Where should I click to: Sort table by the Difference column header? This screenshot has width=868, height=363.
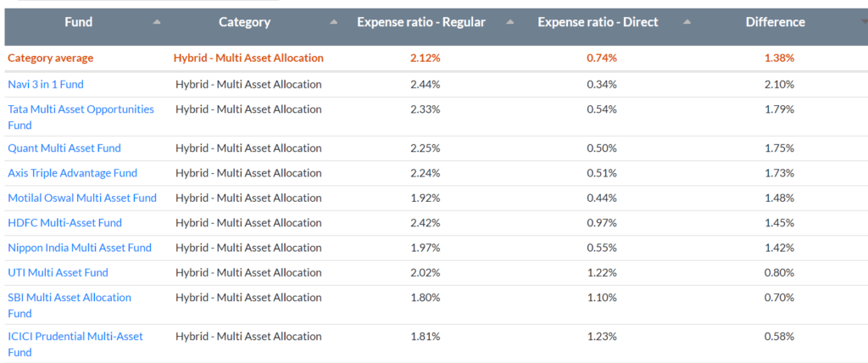[x=775, y=23]
